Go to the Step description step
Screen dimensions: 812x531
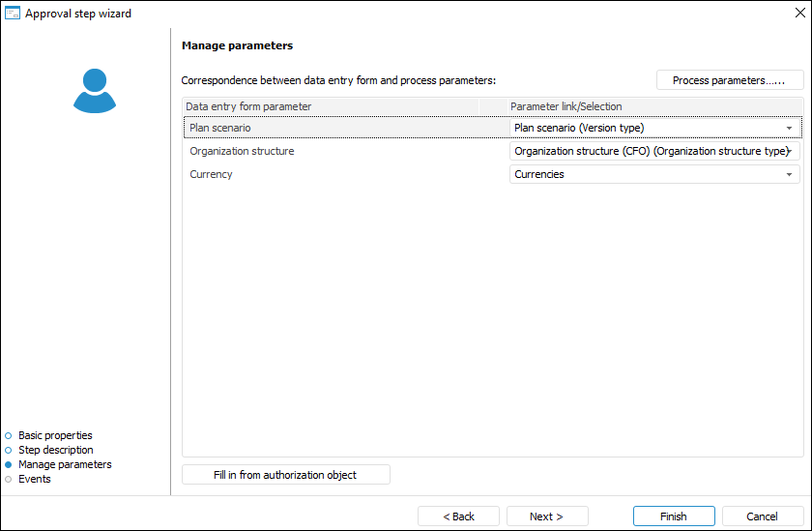(x=55, y=450)
